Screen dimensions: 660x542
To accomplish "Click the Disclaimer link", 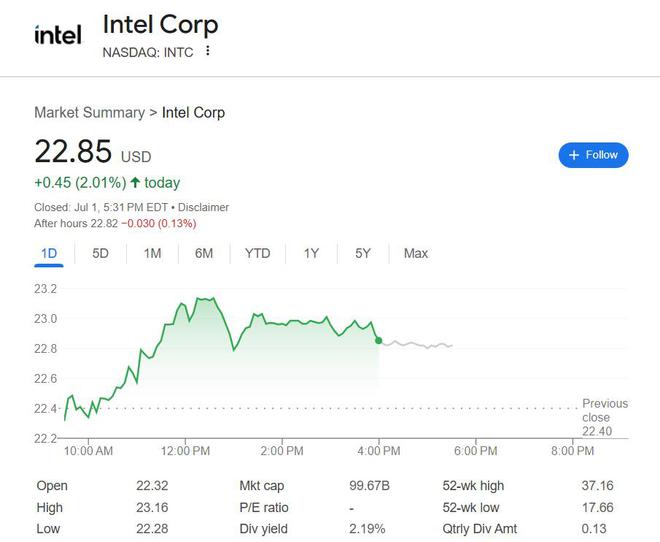I will 203,207.
